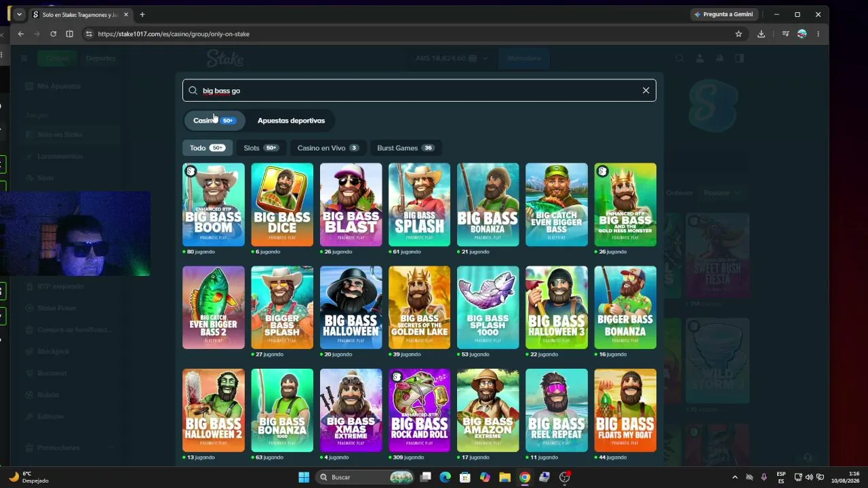Open Chrome downloads

pyautogui.click(x=761, y=34)
